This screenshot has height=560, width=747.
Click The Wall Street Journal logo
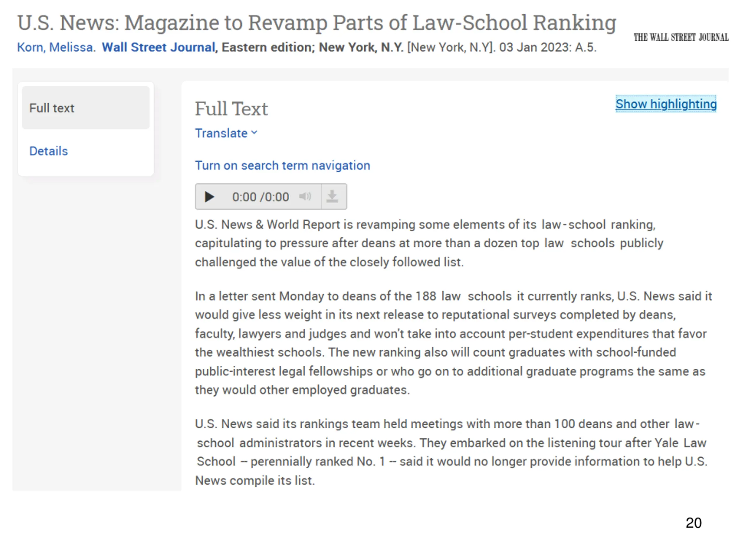(681, 37)
